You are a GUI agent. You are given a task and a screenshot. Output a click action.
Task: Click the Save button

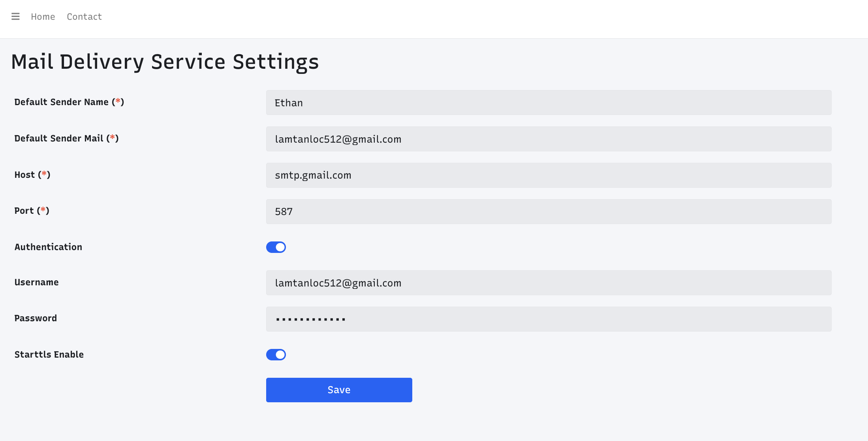339,390
